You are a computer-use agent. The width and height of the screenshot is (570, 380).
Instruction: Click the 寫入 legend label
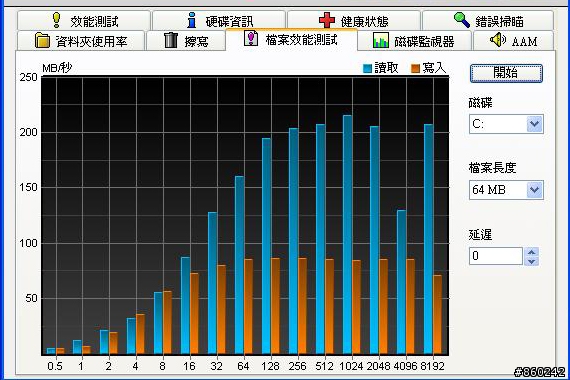click(x=434, y=68)
